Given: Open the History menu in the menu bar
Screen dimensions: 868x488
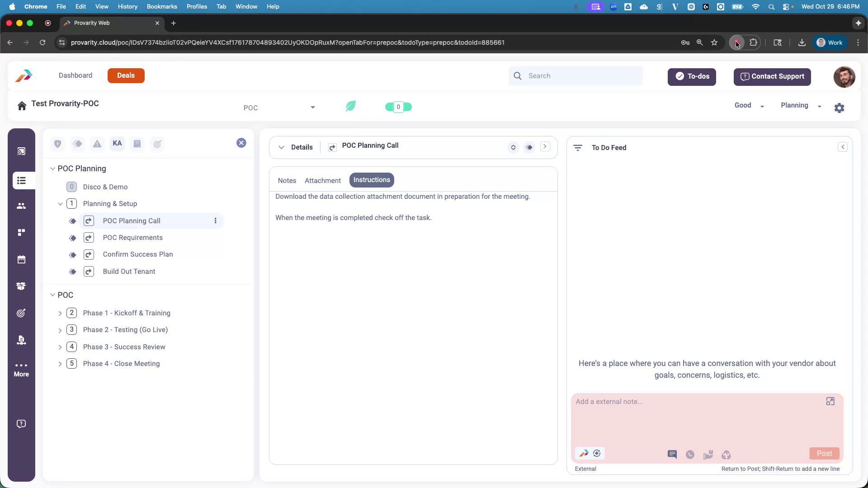Looking at the screenshot, I should (127, 6).
